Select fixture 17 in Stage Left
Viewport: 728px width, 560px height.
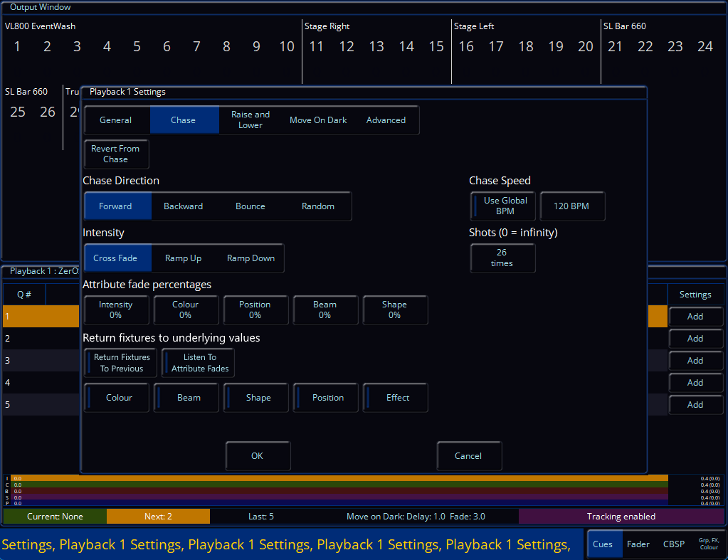[x=496, y=47]
